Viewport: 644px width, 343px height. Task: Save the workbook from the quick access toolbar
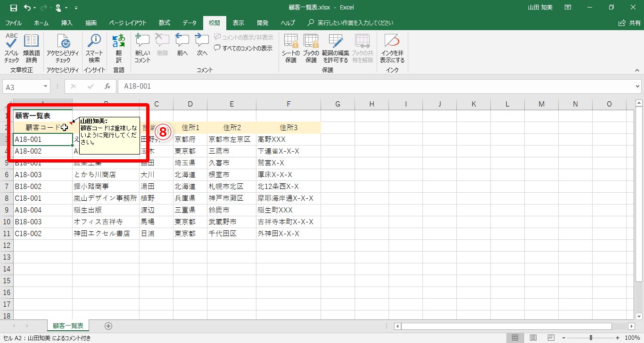[x=13, y=8]
